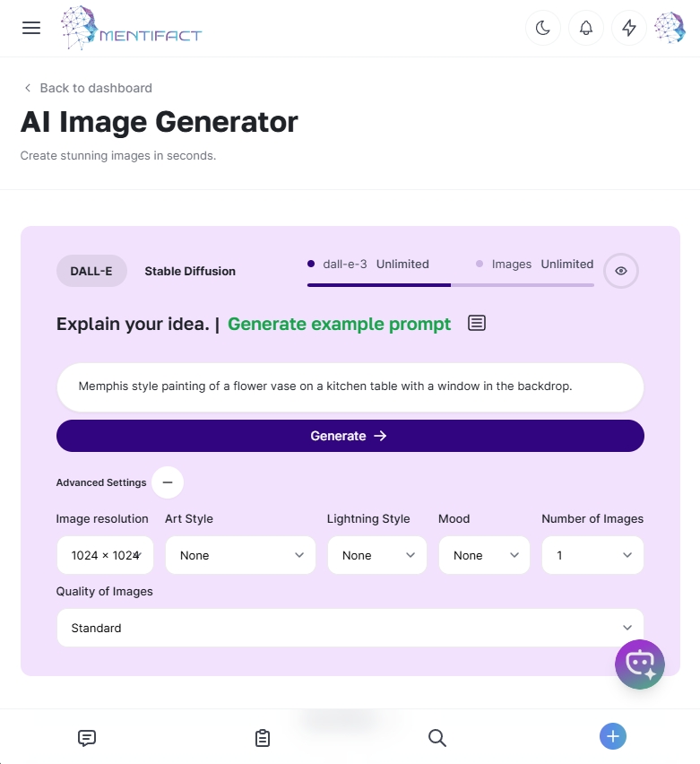Expand the Art Style dropdown
The image size is (700, 764).
tap(240, 555)
